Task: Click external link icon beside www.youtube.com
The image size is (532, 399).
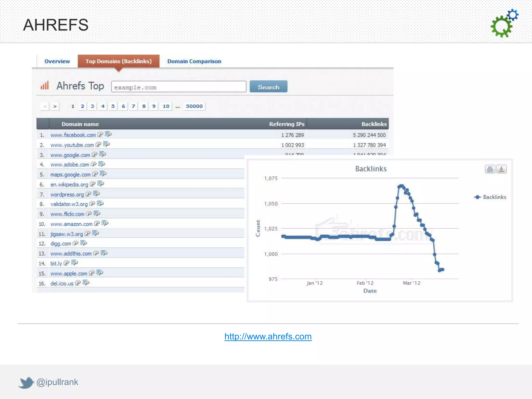Action: point(98,144)
